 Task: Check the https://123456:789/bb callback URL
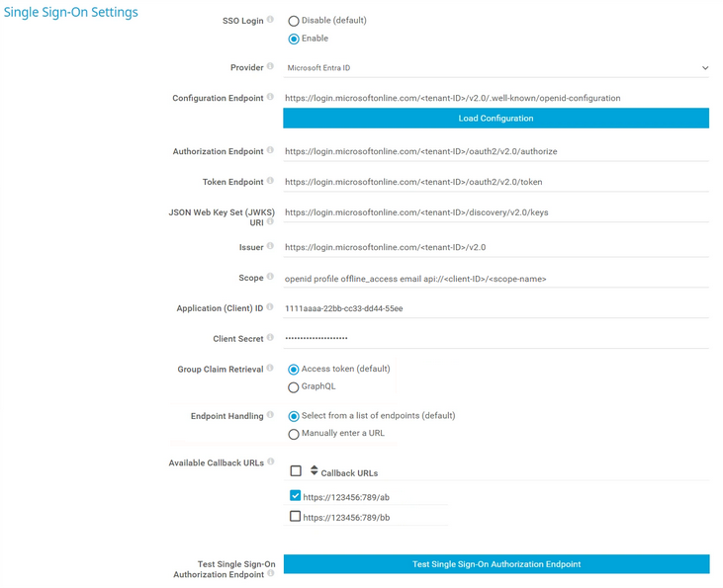295,517
